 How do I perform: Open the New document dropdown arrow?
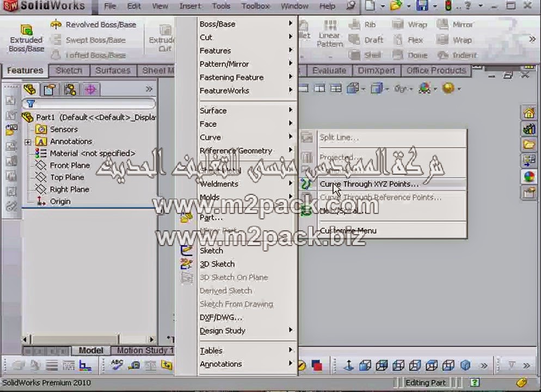tap(382, 6)
